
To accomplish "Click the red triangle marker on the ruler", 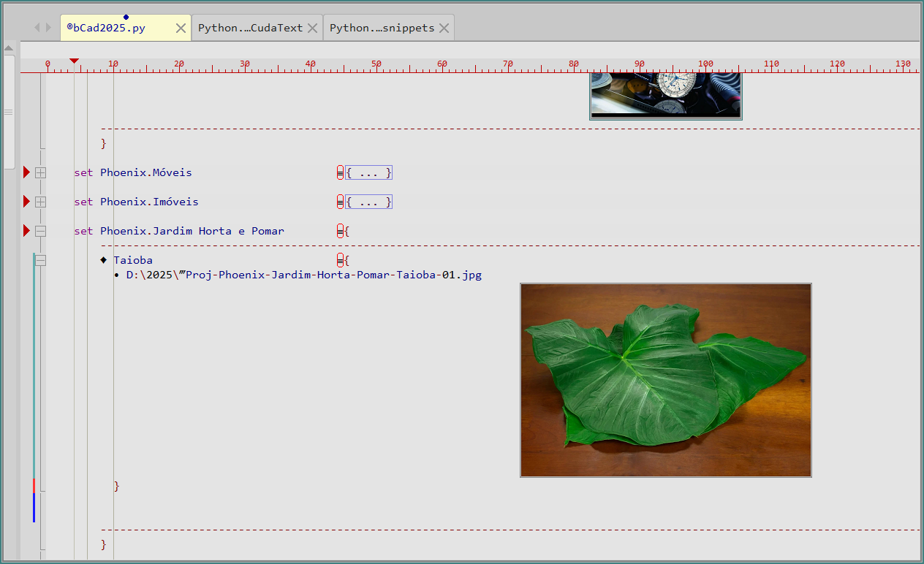I will pos(74,61).
